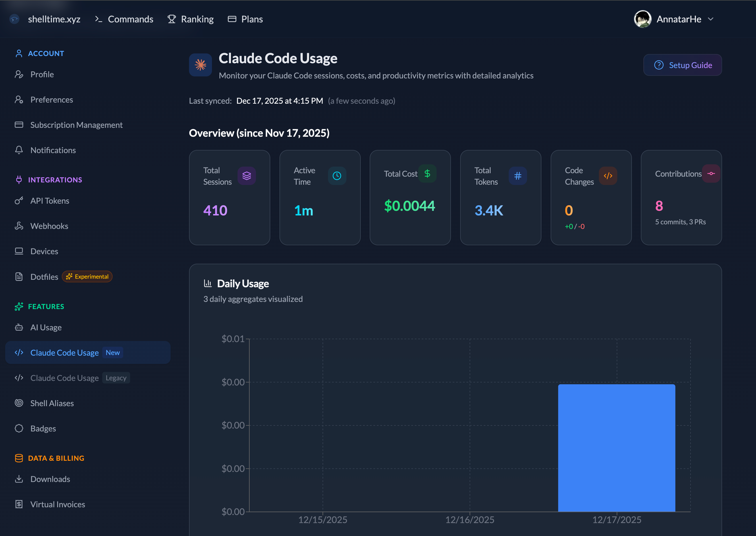Click the blue 12/17/2025 usage bar
Screen dimensions: 756x536
click(x=616, y=448)
